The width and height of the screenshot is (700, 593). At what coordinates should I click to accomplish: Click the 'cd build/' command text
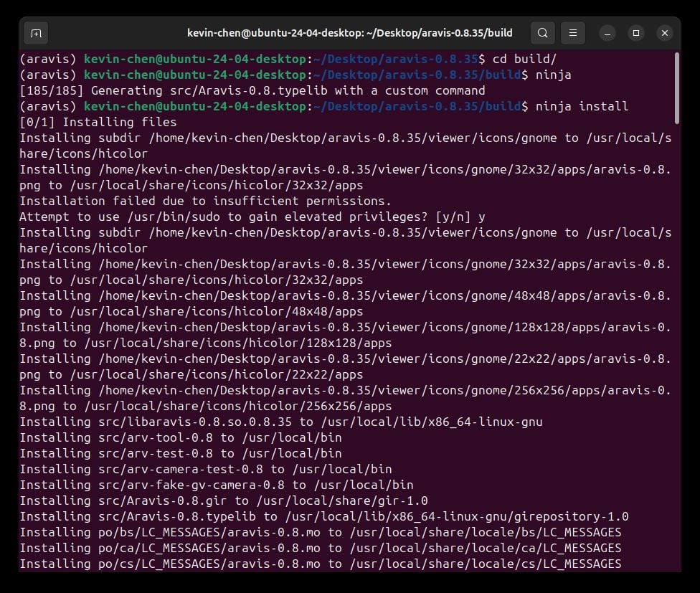pyautogui.click(x=524, y=59)
